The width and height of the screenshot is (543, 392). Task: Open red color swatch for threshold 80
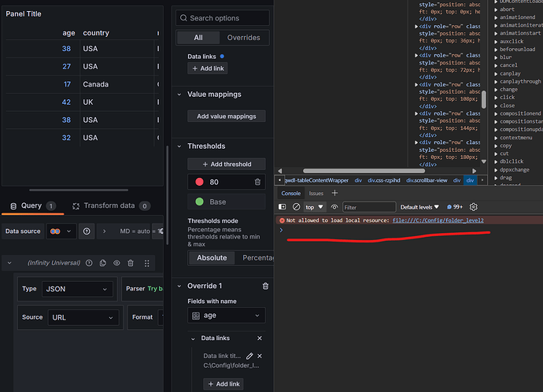(x=199, y=182)
